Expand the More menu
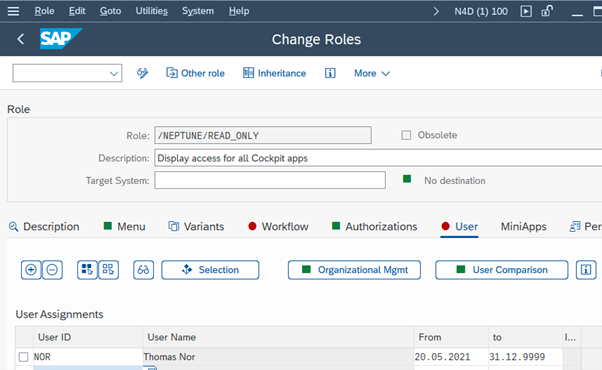This screenshot has width=602, height=370. (x=372, y=73)
